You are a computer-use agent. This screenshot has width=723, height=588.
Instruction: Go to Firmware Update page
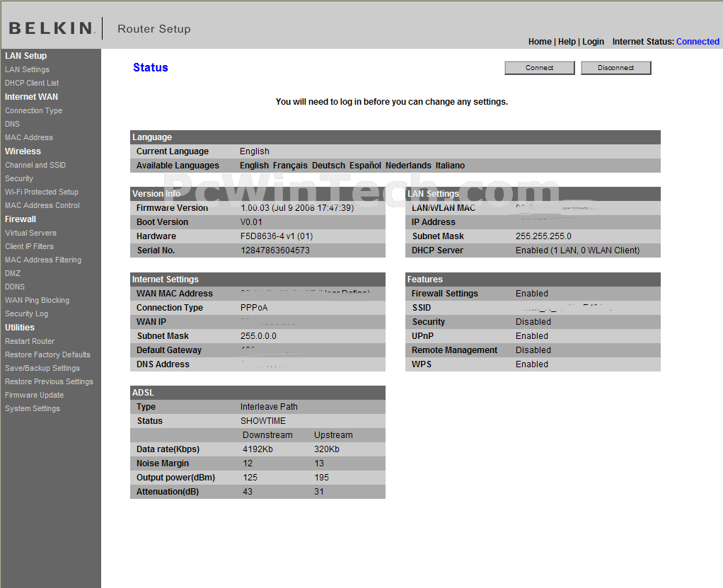(x=34, y=395)
